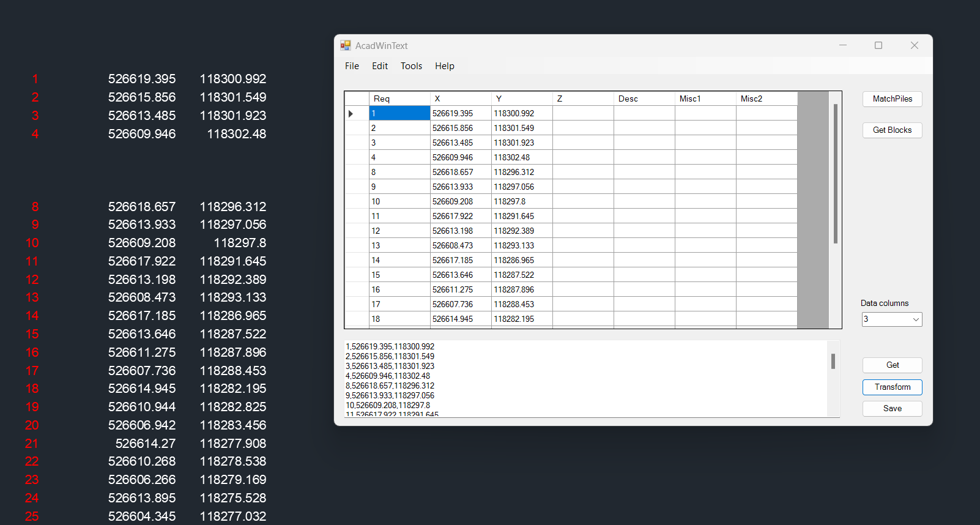Viewport: 980px width, 525px height.
Task: Click the MatchPiles button
Action: 892,99
